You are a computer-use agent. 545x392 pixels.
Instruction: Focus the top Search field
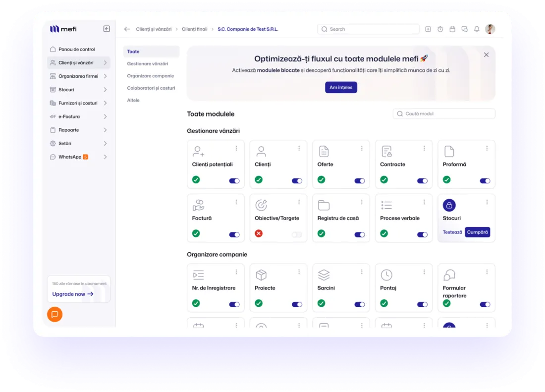point(369,29)
